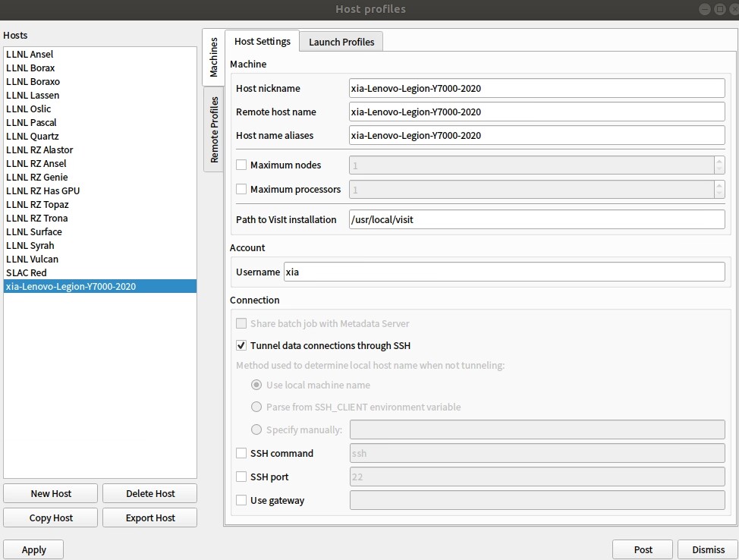The image size is (739, 560).
Task: Click the Host nickname input field
Action: coord(536,88)
